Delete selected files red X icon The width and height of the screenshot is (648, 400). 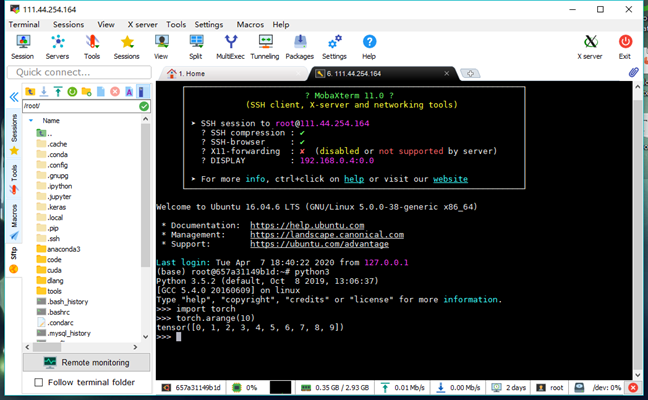[115, 91]
